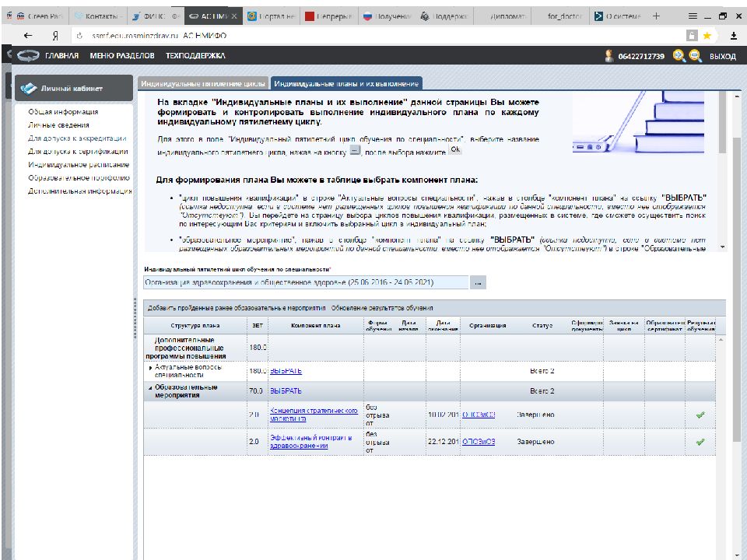Switch to Контакты browser tab
The image size is (747, 560).
coord(98,16)
